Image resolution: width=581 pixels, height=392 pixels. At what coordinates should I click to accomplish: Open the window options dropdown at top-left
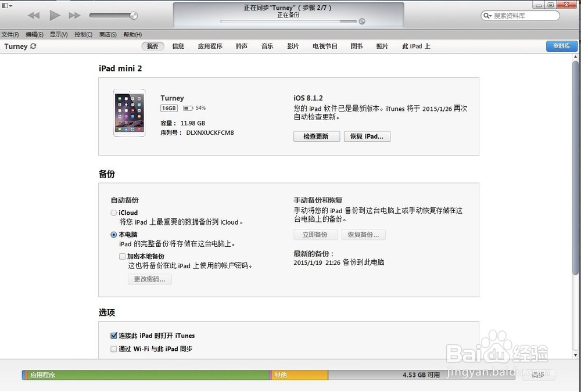tap(6, 5)
